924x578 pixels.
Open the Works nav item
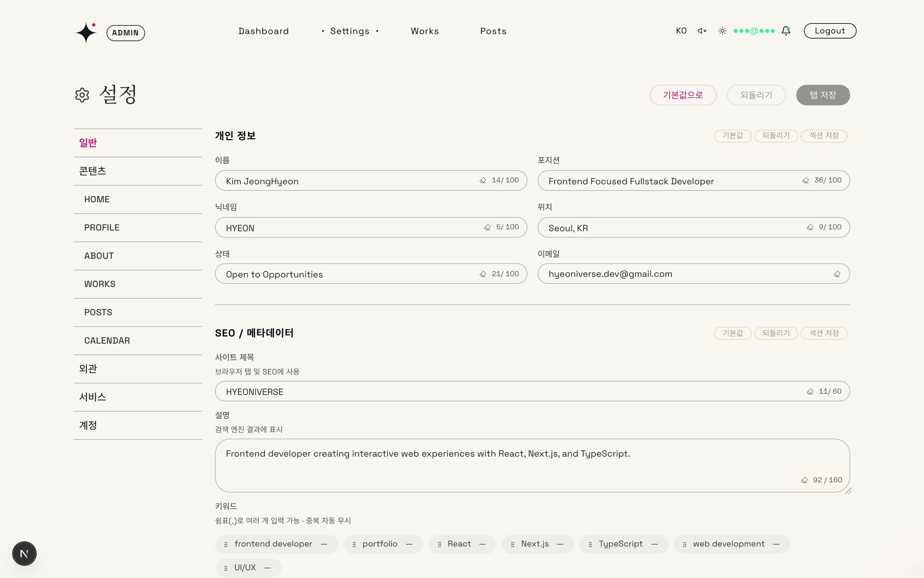[x=425, y=31]
